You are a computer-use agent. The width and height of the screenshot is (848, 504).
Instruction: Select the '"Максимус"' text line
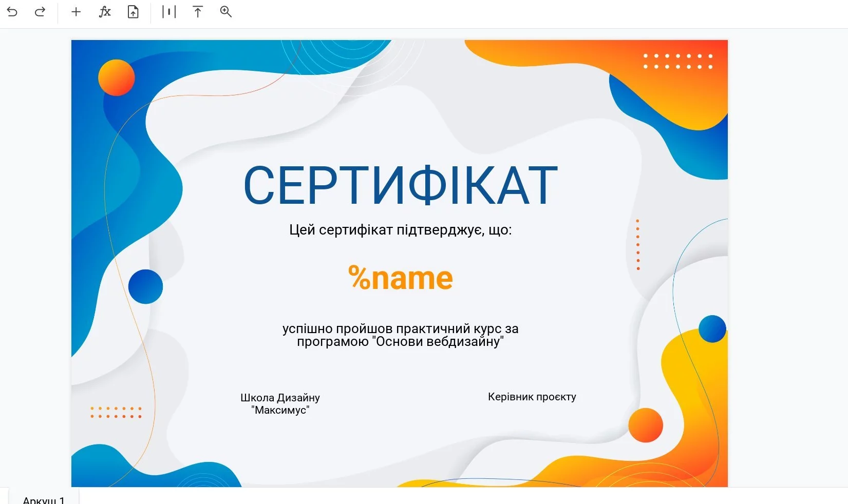pyautogui.click(x=280, y=410)
